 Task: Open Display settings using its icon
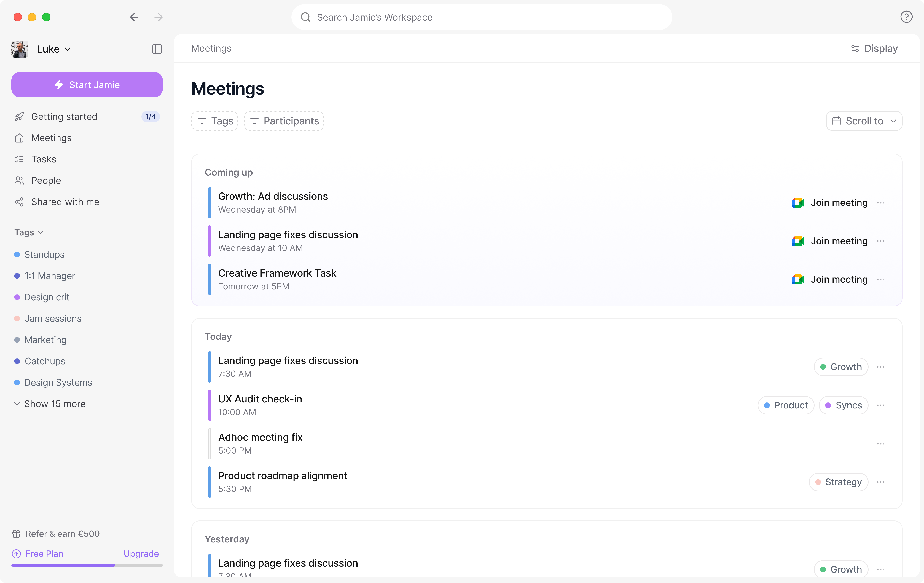click(x=855, y=48)
